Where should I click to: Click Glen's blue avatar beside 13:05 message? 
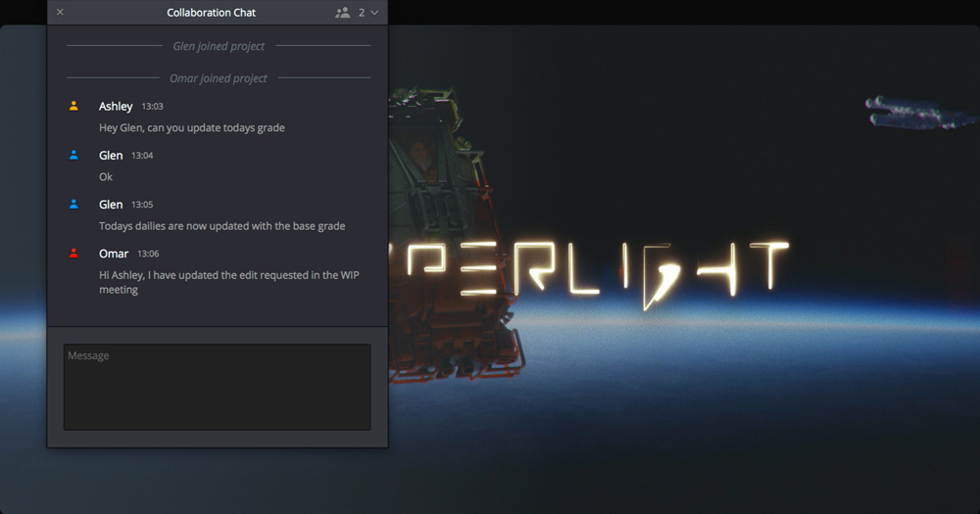pos(73,204)
